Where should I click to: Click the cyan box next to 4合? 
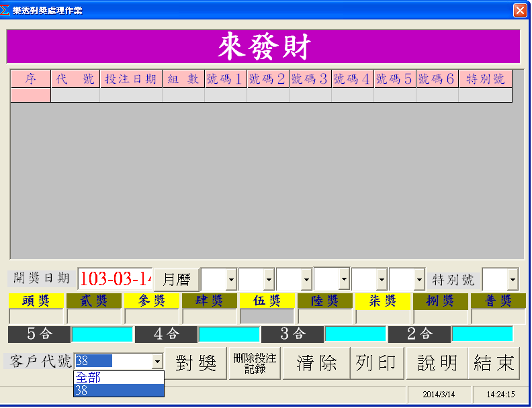229,334
